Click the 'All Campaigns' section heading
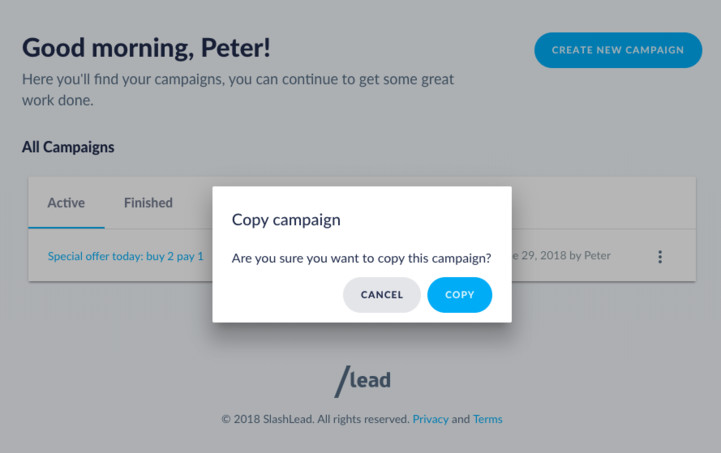Viewport: 721px width, 453px height. (x=68, y=147)
